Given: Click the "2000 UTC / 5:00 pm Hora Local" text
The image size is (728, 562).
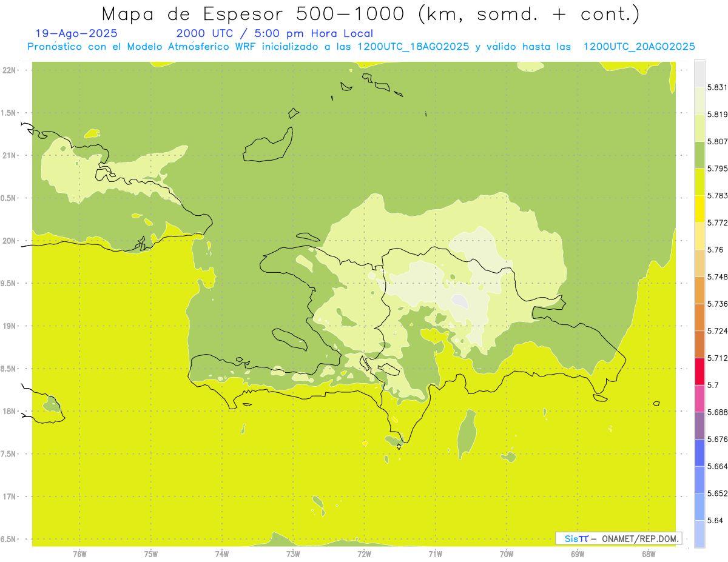Looking at the screenshot, I should pos(275,34).
